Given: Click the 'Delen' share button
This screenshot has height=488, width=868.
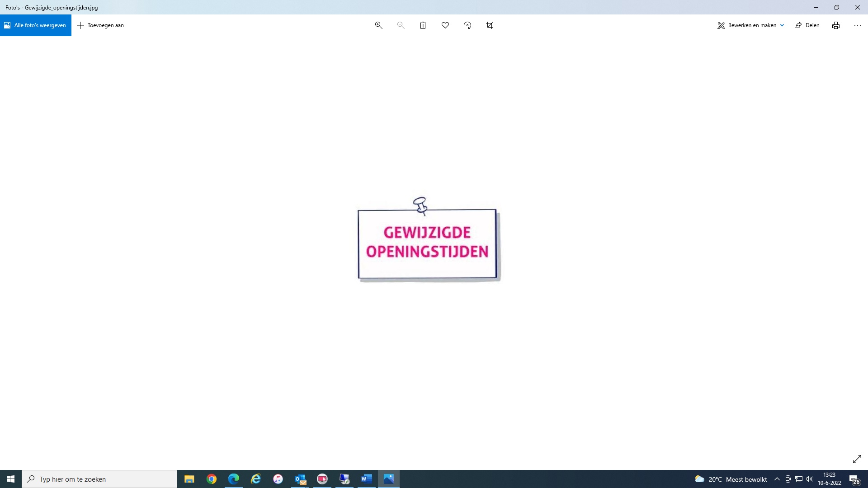Looking at the screenshot, I should click(807, 25).
